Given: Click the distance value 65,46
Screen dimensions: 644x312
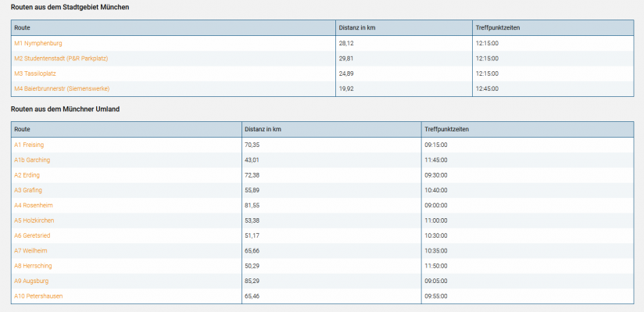Looking at the screenshot, I should click(252, 296).
